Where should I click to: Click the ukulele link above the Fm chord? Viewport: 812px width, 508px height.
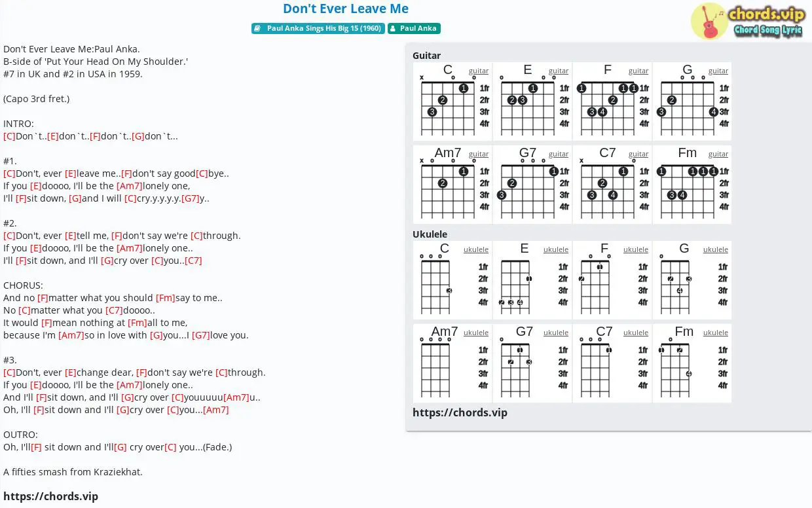[716, 333]
